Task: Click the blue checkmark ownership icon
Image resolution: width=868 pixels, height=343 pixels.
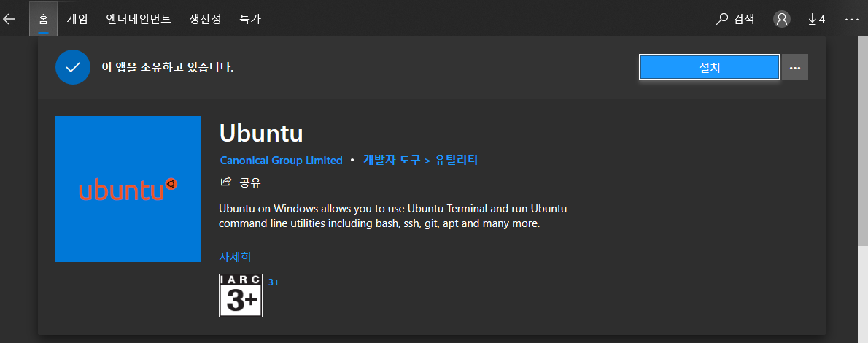Action: 72,68
